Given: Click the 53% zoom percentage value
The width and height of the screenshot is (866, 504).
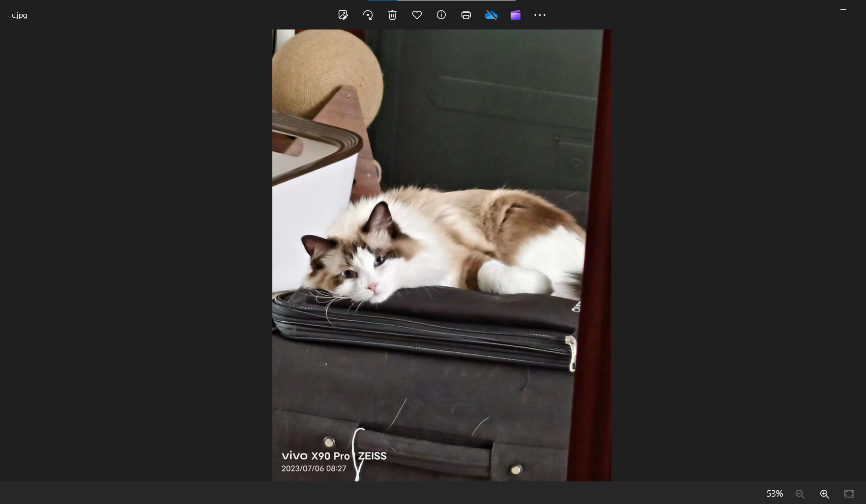Looking at the screenshot, I should coord(775,494).
